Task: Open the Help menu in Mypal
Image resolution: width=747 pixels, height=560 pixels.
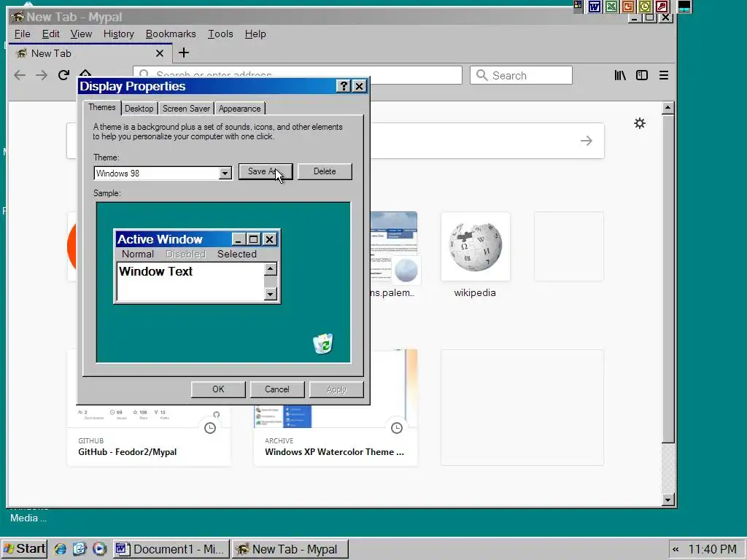Action: pos(255,34)
